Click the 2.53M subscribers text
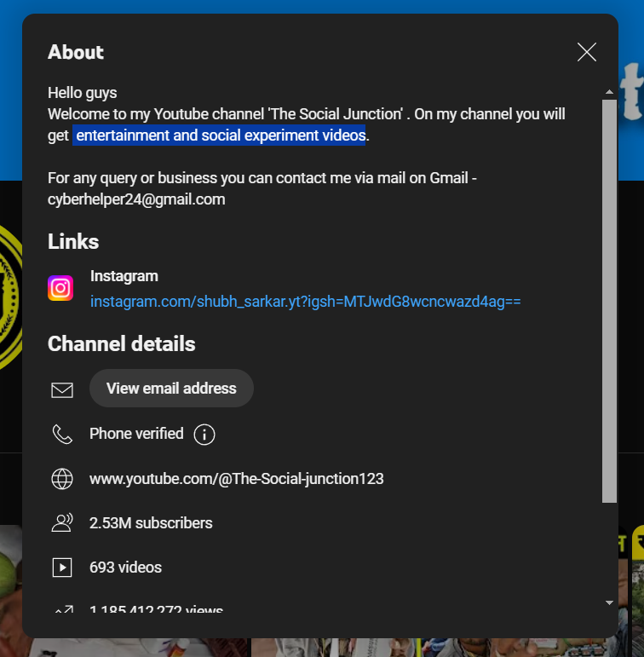The height and width of the screenshot is (657, 644). 151,523
